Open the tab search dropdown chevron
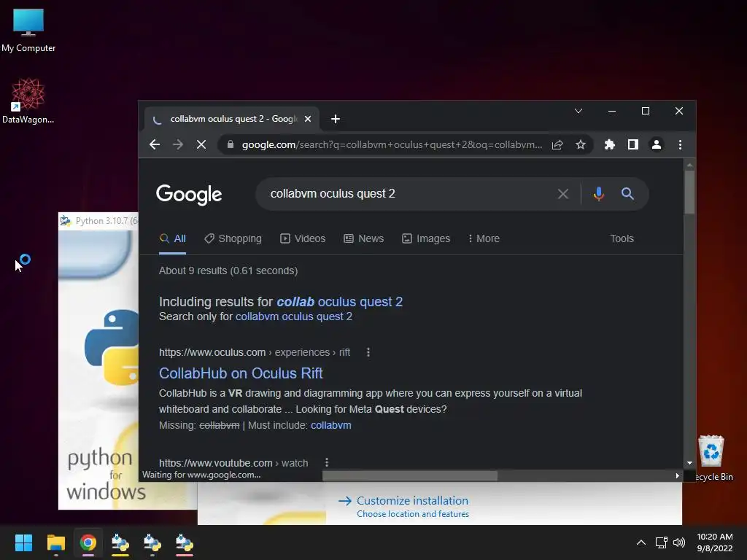This screenshot has width=747, height=560. 578,111
